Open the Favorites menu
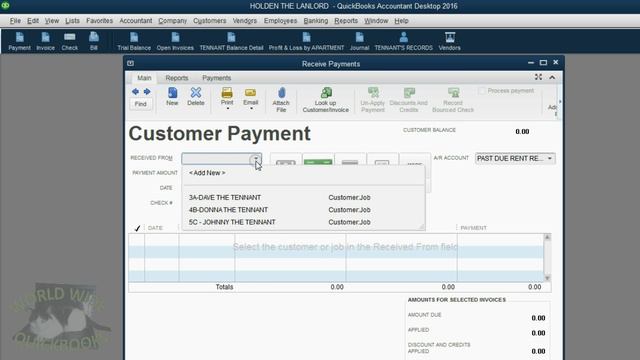The image size is (640, 360). pyautogui.click(x=99, y=21)
